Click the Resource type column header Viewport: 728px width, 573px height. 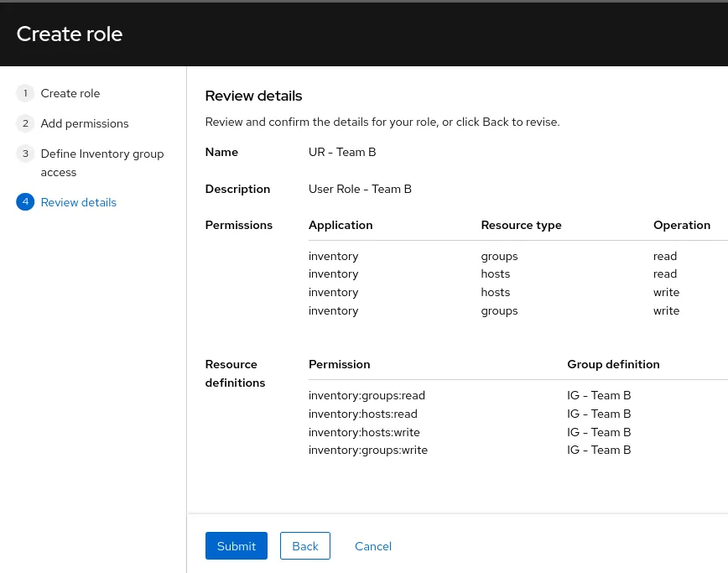coord(521,225)
